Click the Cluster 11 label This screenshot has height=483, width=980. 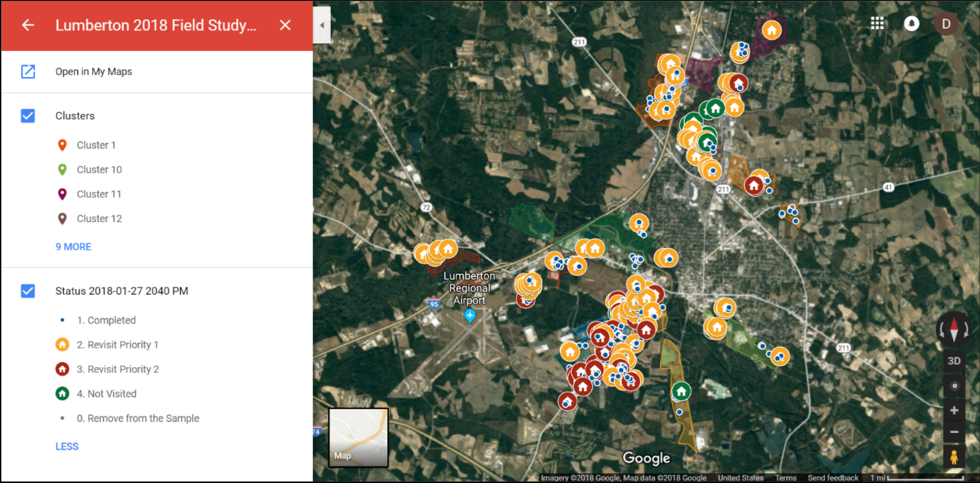(99, 194)
